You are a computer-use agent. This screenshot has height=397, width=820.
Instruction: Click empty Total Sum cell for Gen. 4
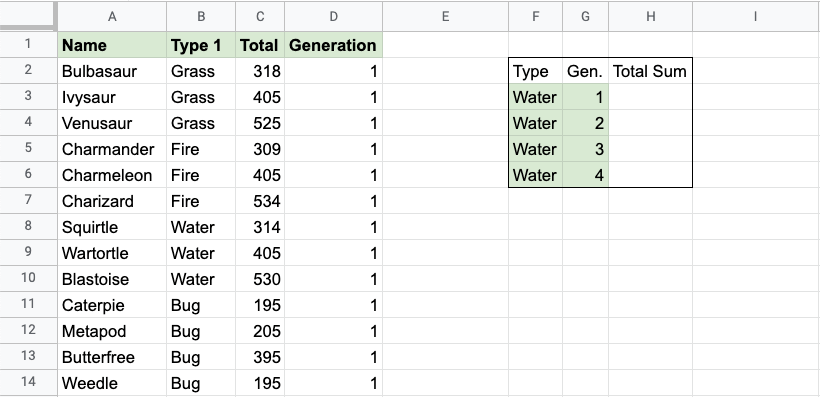(x=651, y=175)
